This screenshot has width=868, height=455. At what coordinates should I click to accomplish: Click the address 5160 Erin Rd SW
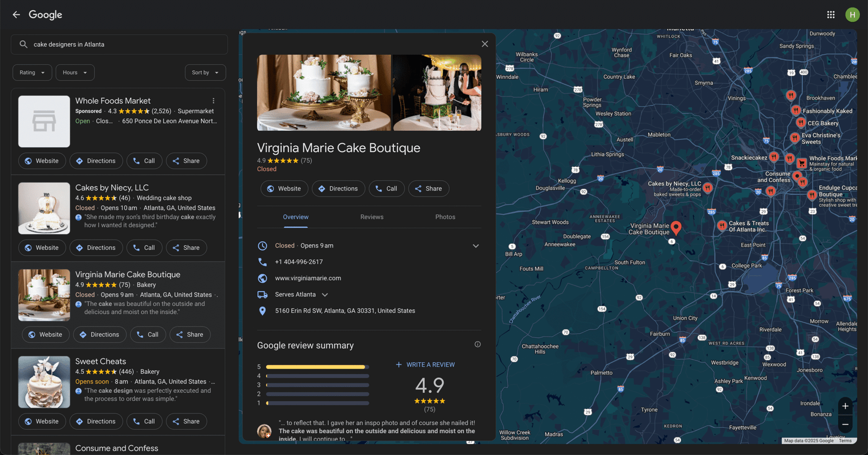click(x=345, y=311)
